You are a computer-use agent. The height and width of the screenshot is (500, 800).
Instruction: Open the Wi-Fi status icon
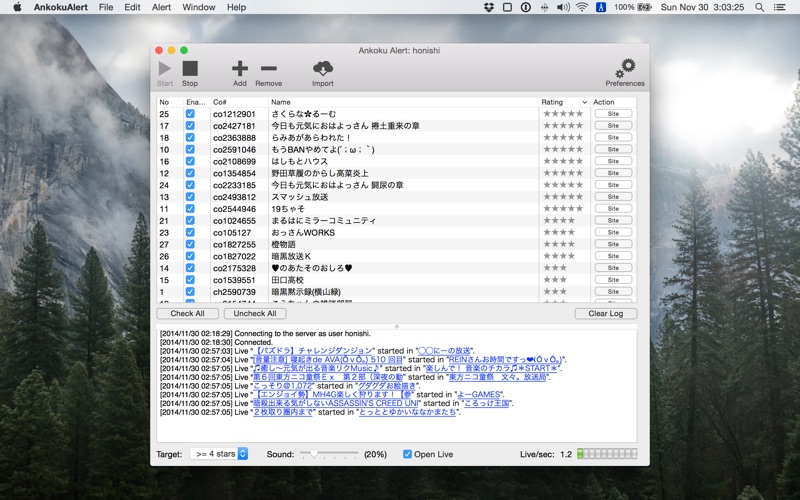(582, 7)
